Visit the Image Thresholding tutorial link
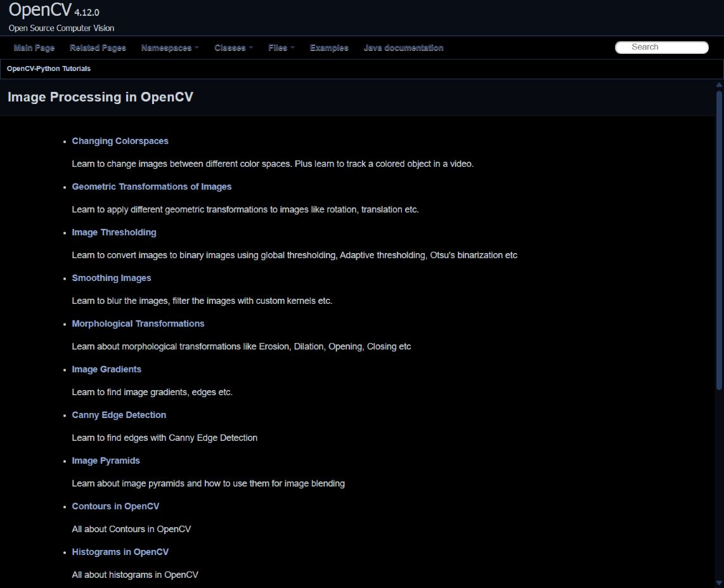 (x=114, y=232)
